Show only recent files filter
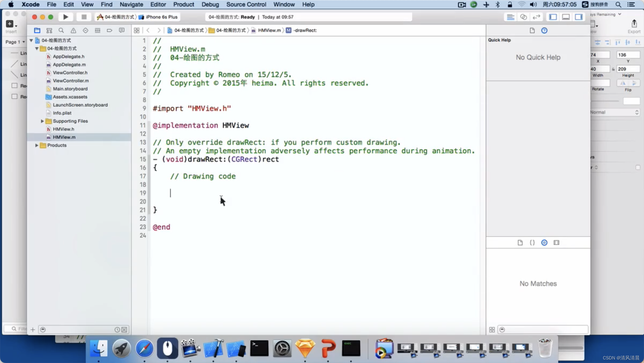This screenshot has height=363, width=644. [117, 329]
